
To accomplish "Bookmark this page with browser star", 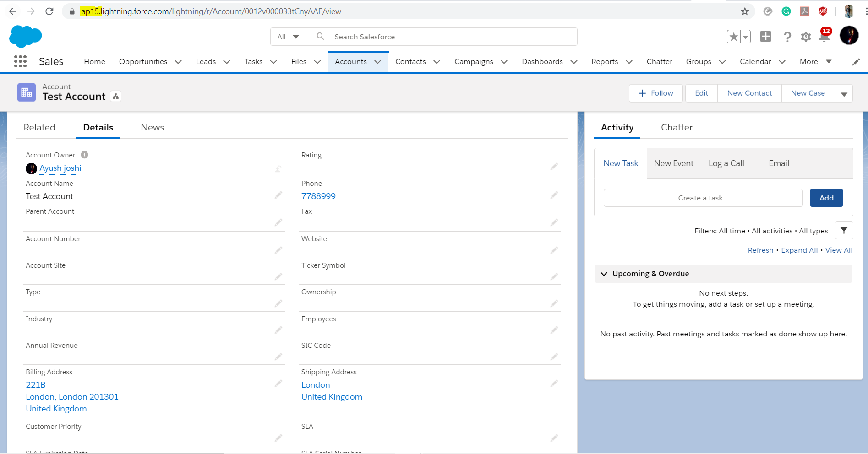I will [x=745, y=11].
